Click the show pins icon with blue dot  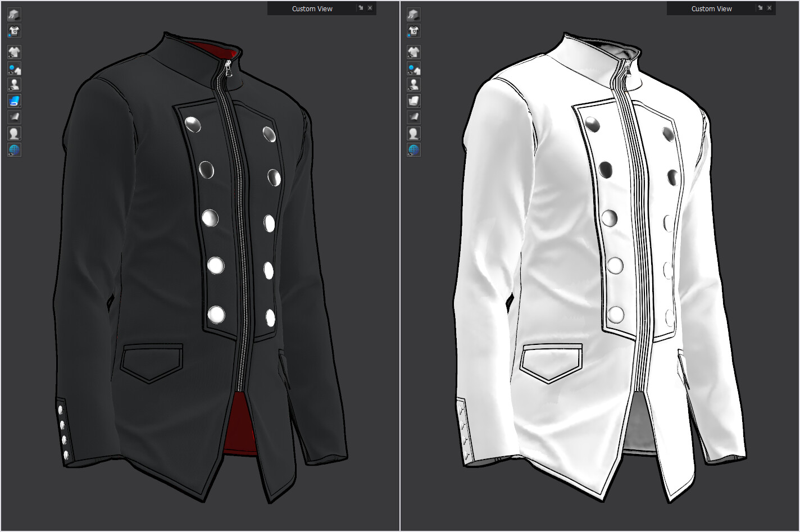pos(14,69)
